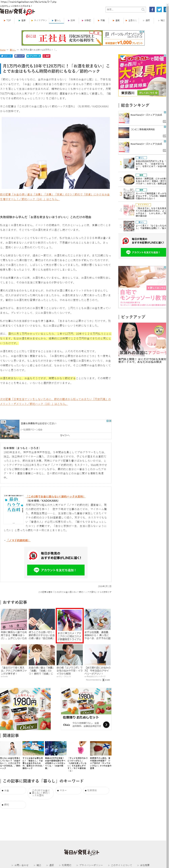Screen dimensions: 169x868
Task: Open the Twitter icon in header
Action: 159,9
